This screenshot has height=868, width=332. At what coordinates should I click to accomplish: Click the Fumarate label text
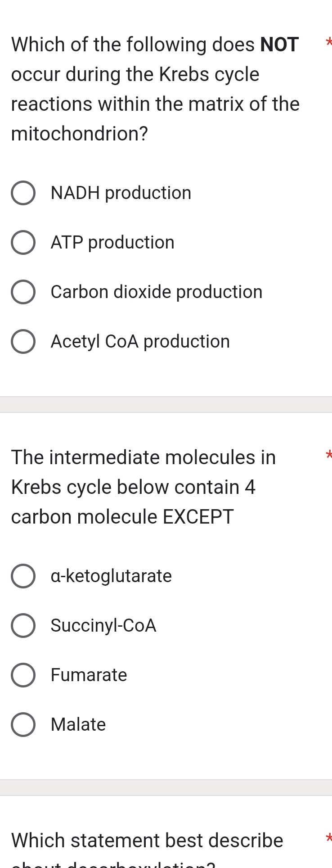tap(89, 675)
